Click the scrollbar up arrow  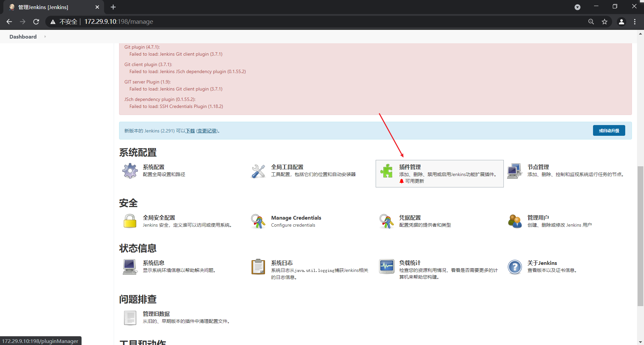pyautogui.click(x=640, y=34)
